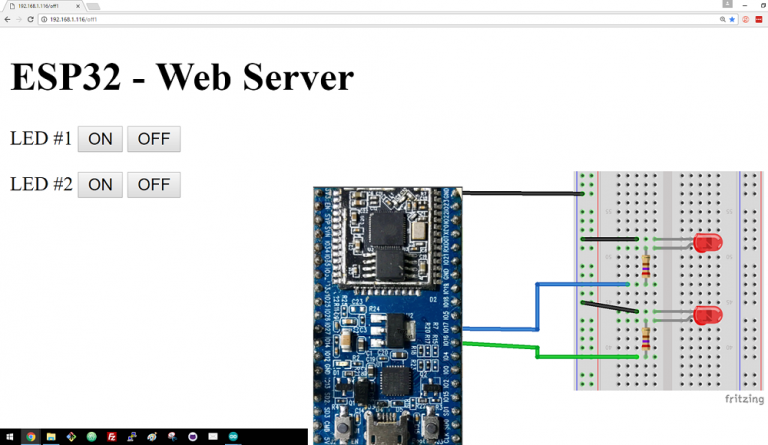Open a new browser tab

(x=93, y=6)
